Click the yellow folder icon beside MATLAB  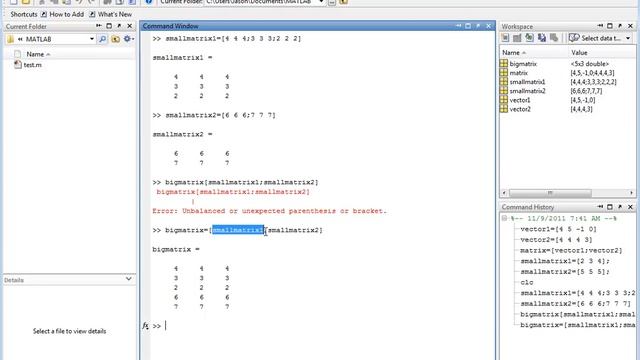click(11, 39)
